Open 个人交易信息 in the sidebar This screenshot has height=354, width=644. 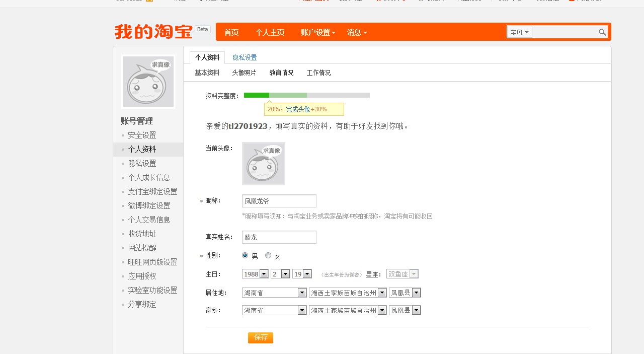[149, 220]
